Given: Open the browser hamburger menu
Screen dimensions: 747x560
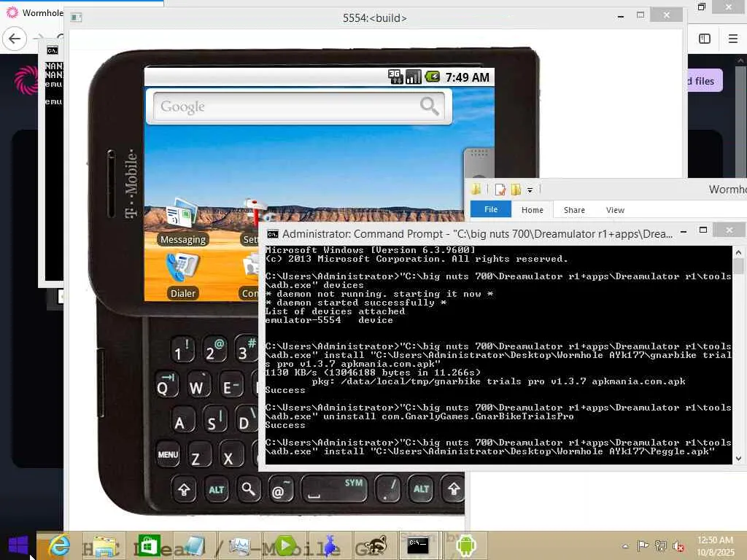Looking at the screenshot, I should click(x=733, y=39).
